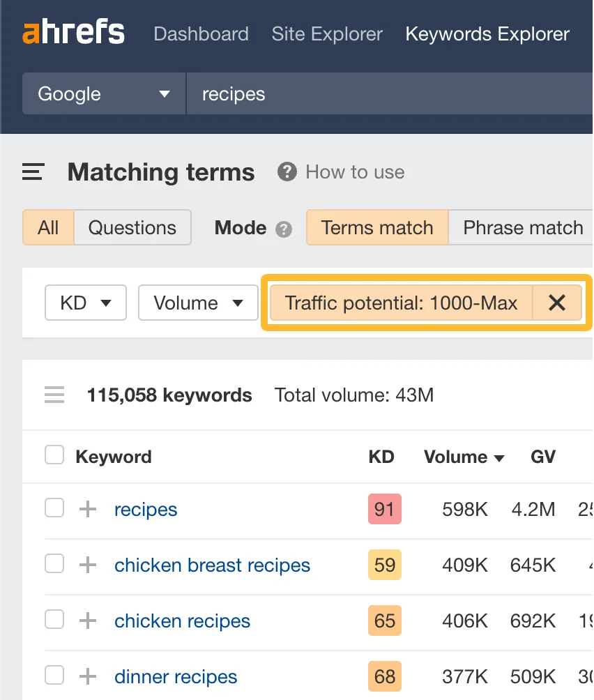Click the 406K volume value
The width and height of the screenshot is (594, 700).
465,621
